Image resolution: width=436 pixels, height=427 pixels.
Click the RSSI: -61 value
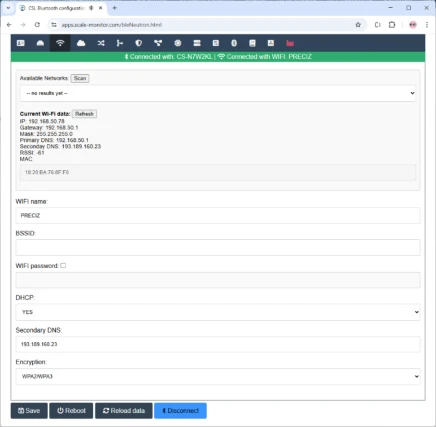32,153
